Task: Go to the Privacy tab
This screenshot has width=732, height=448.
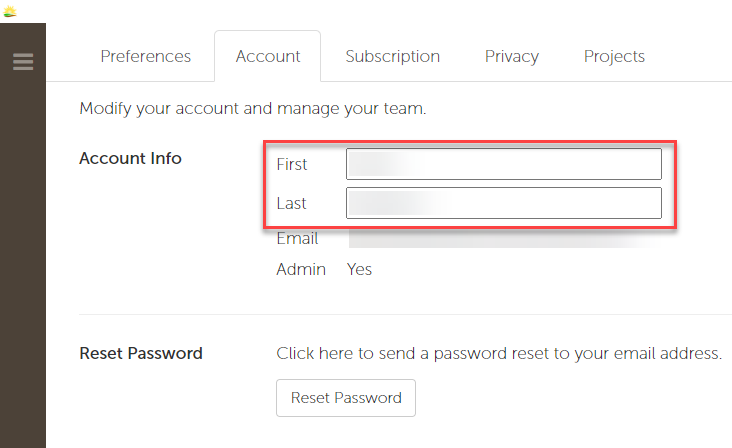Action: click(x=512, y=56)
